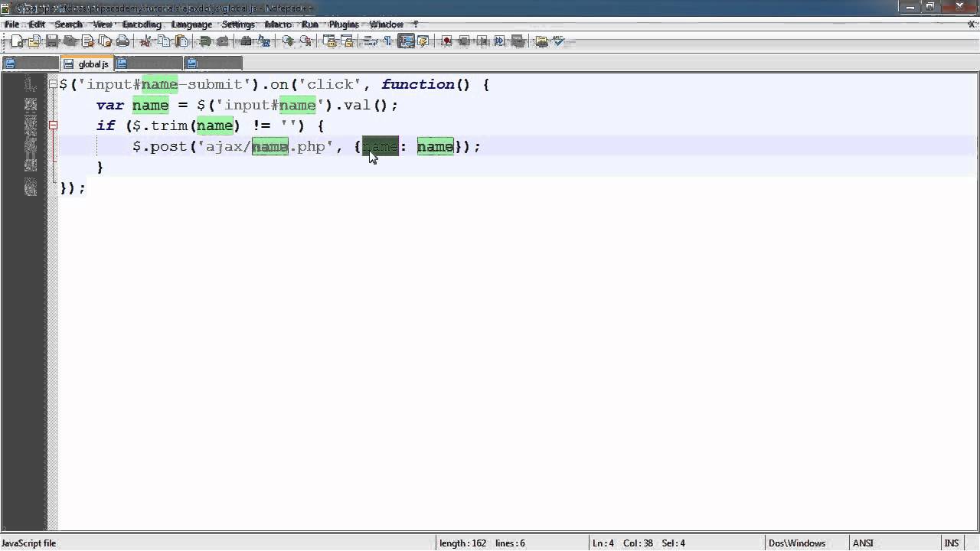This screenshot has width=980, height=551.
Task: Open the Search menu
Action: click(69, 24)
